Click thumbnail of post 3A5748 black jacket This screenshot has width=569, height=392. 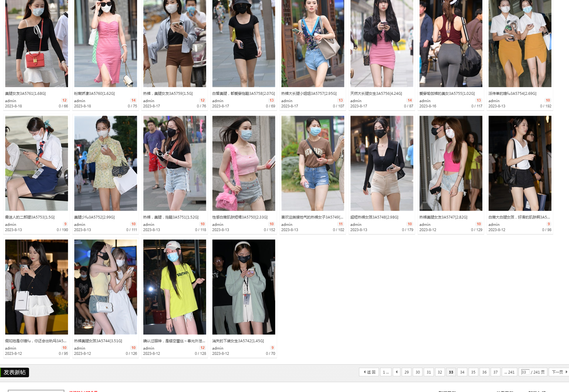click(382, 163)
